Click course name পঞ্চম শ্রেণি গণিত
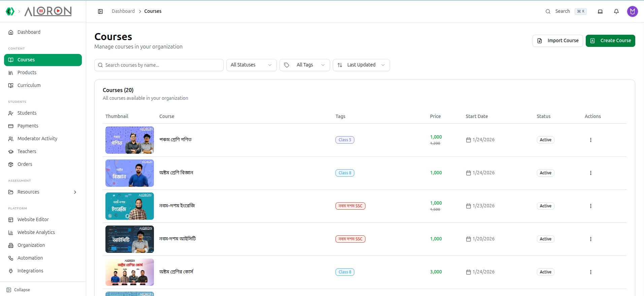The width and height of the screenshot is (644, 296). (x=175, y=140)
